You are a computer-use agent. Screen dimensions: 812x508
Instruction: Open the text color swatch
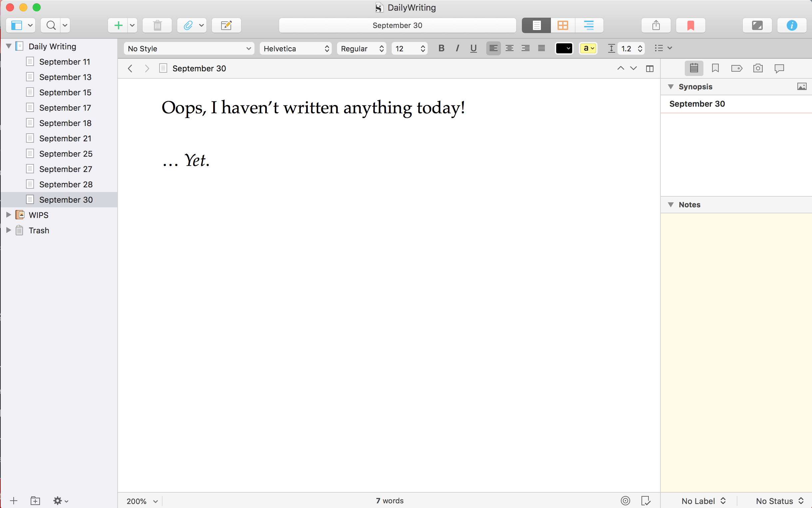[564, 48]
